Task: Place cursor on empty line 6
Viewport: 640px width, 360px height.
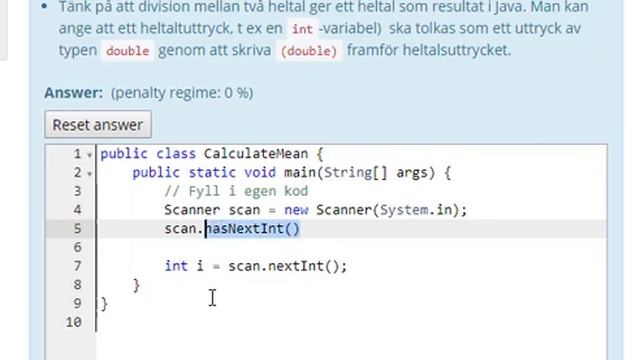Action: [351, 248]
